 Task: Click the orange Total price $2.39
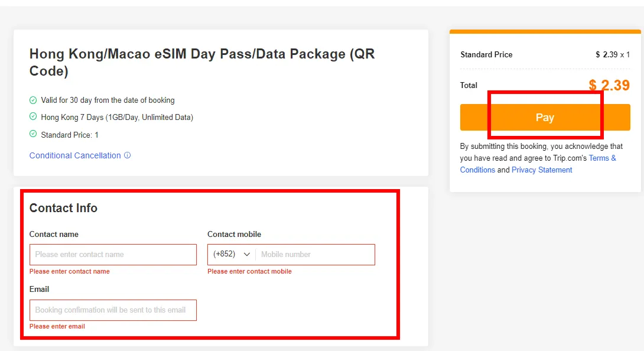(x=609, y=85)
